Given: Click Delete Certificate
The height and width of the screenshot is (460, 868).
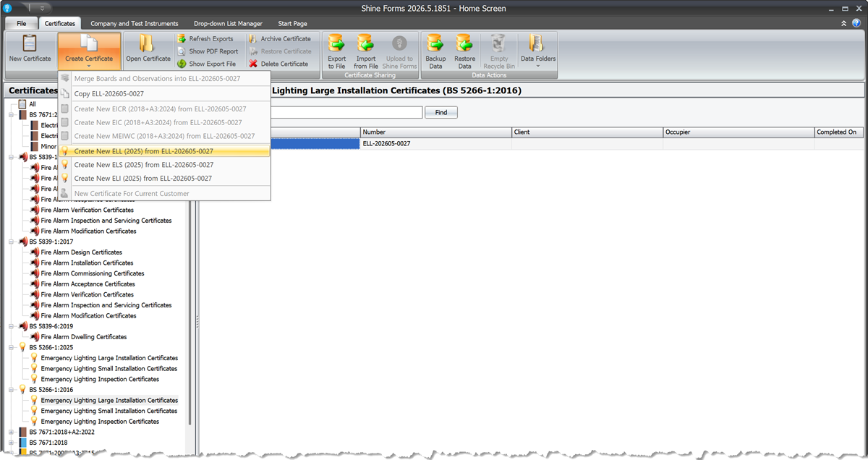Looking at the screenshot, I should pyautogui.click(x=278, y=64).
